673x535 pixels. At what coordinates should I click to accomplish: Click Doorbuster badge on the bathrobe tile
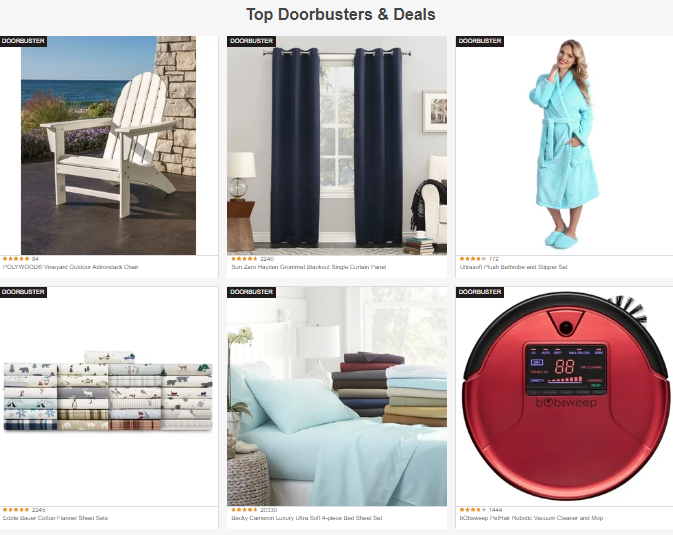tap(479, 41)
